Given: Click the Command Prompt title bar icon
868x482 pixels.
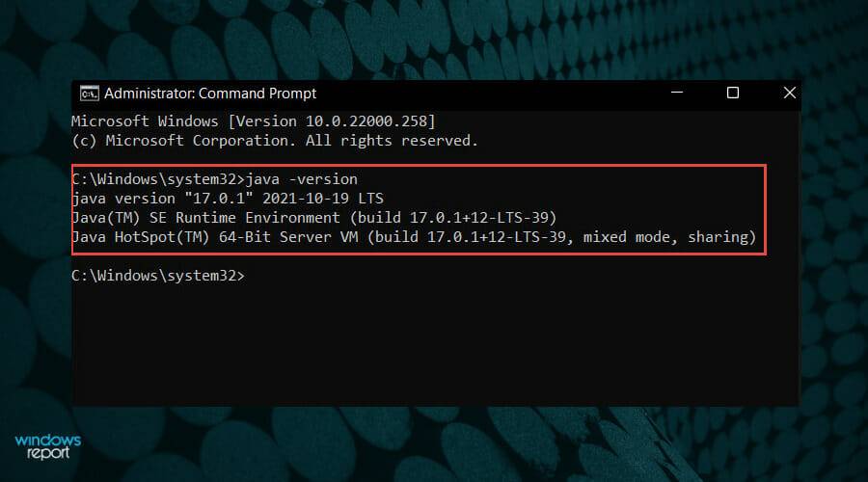Looking at the screenshot, I should (88, 94).
